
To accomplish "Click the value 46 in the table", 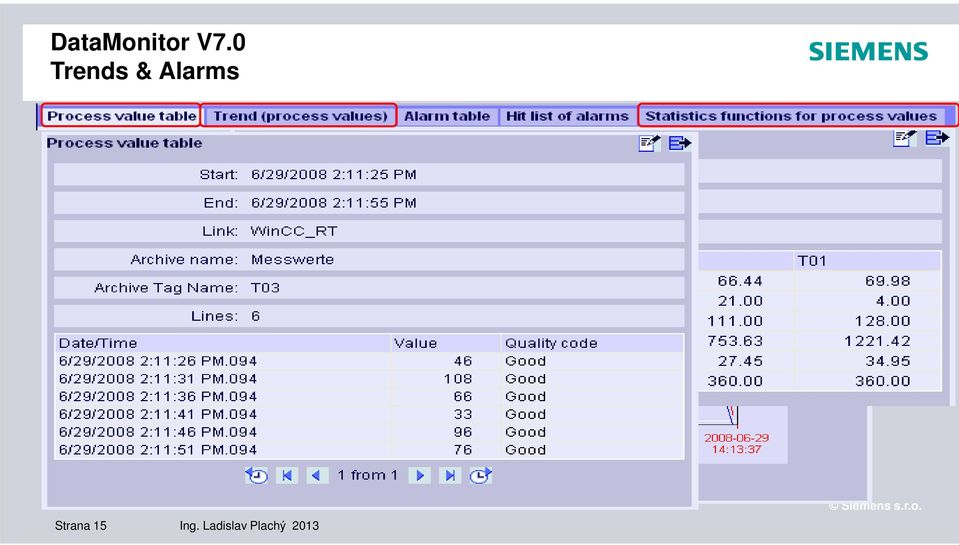I will 463,361.
